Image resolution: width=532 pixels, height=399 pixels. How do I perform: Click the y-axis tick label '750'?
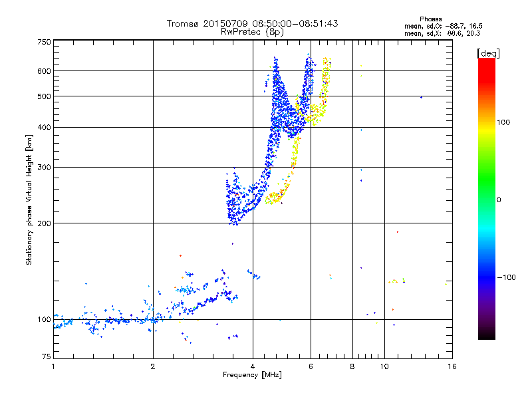pyautogui.click(x=44, y=42)
